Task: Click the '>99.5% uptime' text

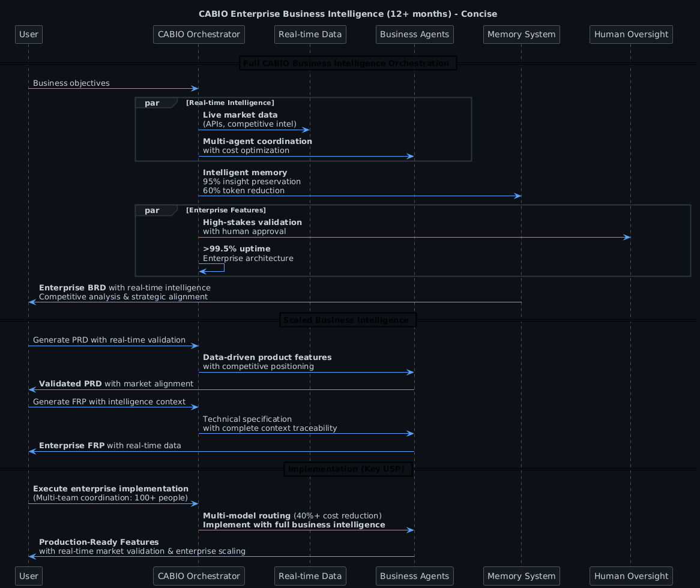Action: (x=237, y=248)
